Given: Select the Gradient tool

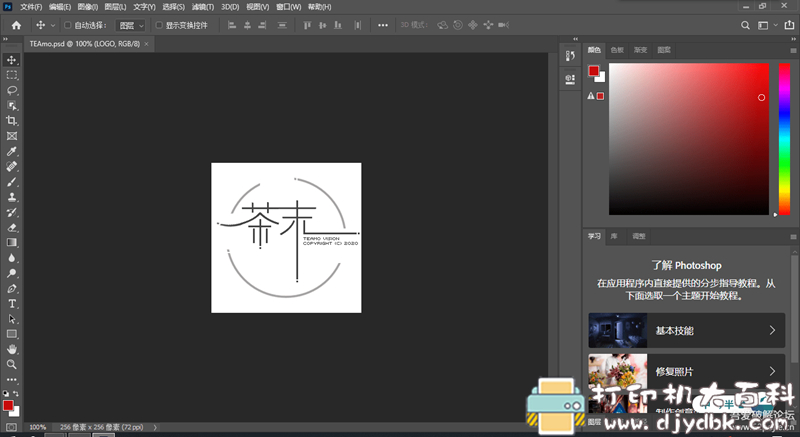Looking at the screenshot, I should (12, 243).
